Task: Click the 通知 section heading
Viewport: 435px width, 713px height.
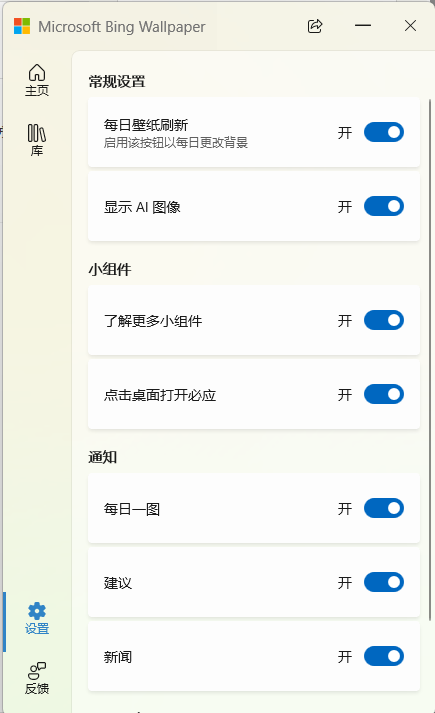Action: [x=103, y=457]
